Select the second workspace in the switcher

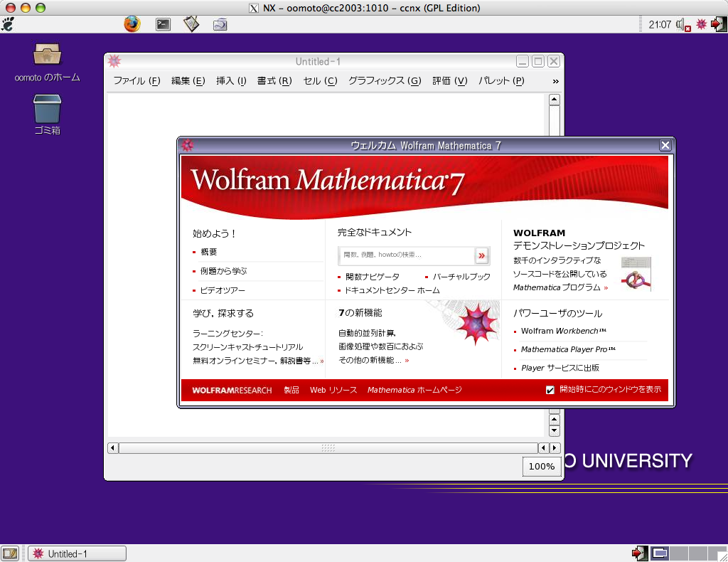click(678, 553)
